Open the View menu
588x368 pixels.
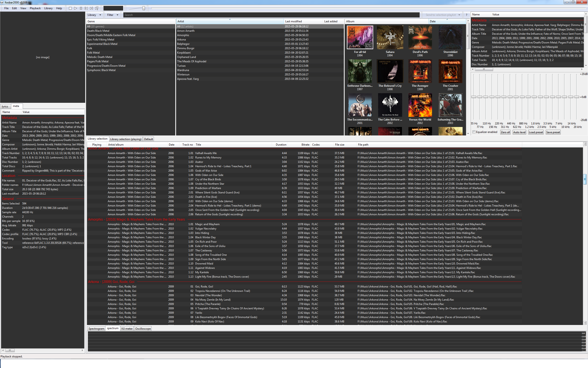[23, 8]
